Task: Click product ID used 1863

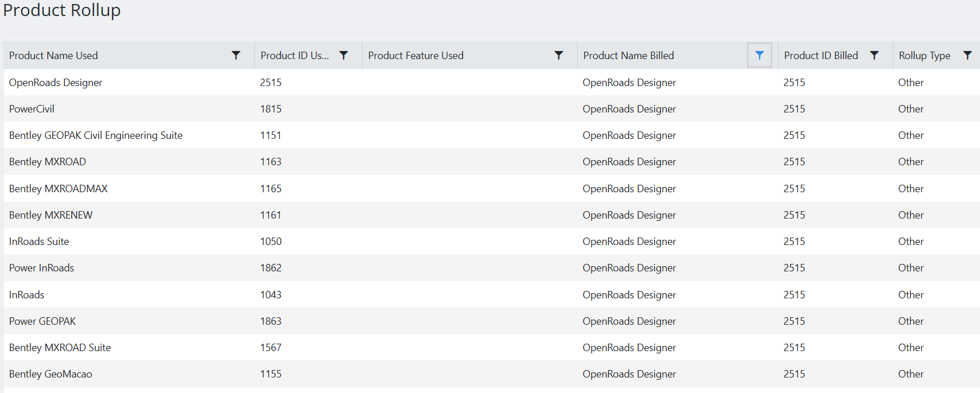Action: [271, 321]
